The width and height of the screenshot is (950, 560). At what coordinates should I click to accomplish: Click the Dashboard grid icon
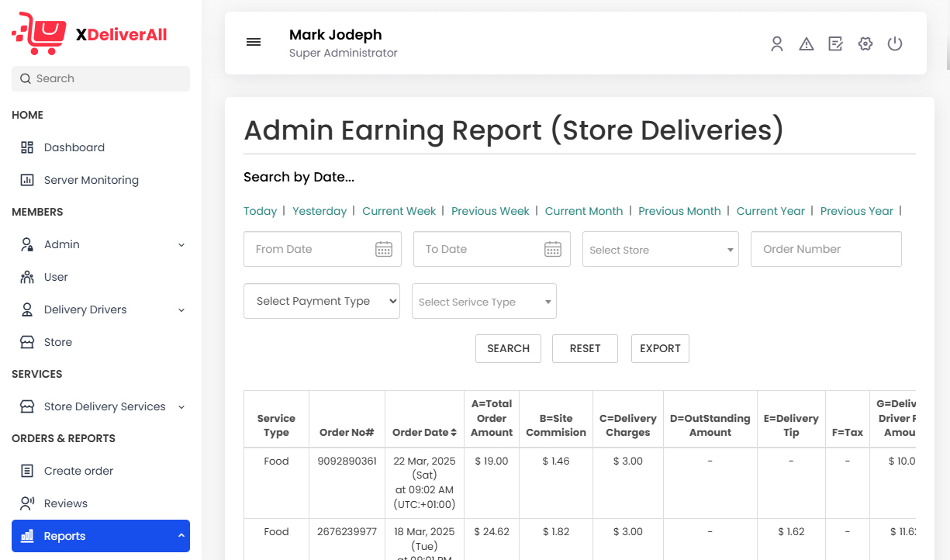point(27,147)
